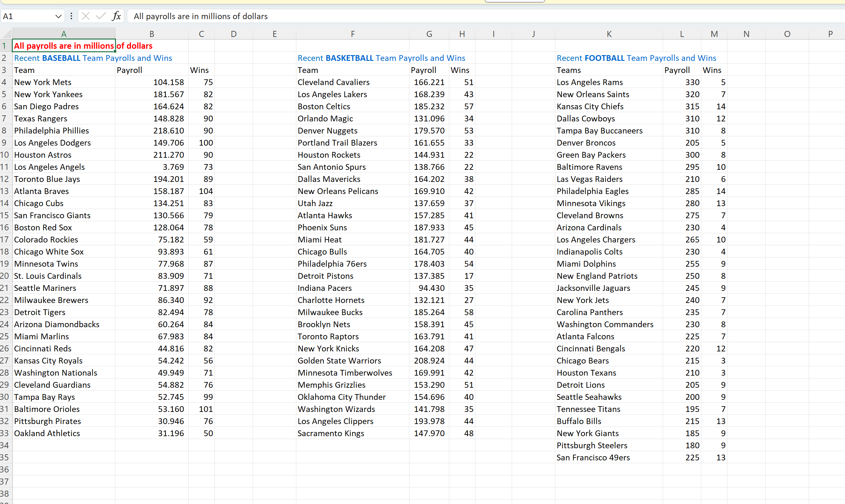Click the Insert Function fx icon
The height and width of the screenshot is (504, 845).
point(116,16)
